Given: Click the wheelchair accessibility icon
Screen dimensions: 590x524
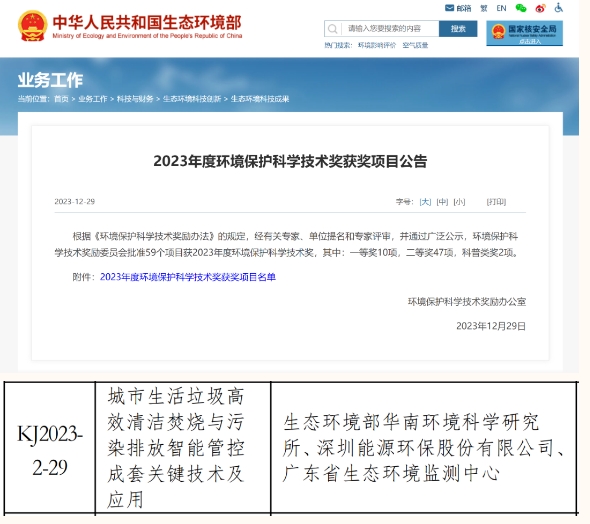Looking at the screenshot, I should 559,8.
